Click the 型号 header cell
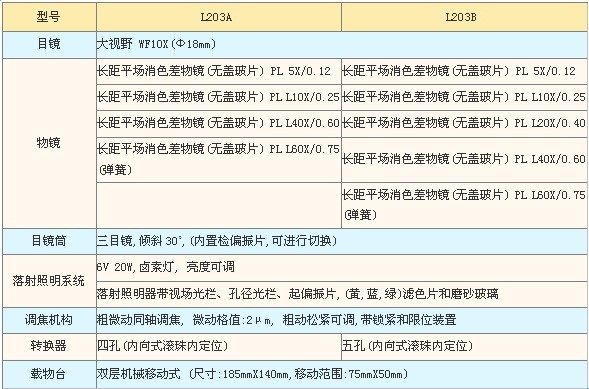 49,17
